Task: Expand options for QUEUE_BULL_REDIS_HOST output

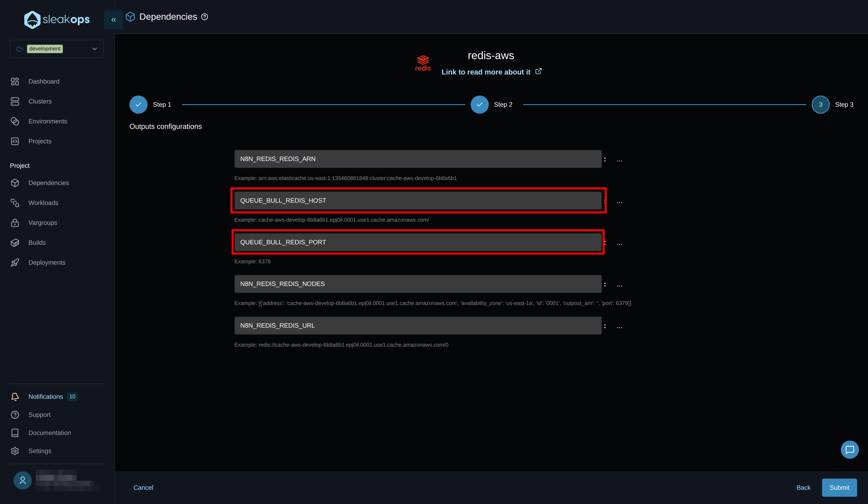Action: [x=619, y=202]
